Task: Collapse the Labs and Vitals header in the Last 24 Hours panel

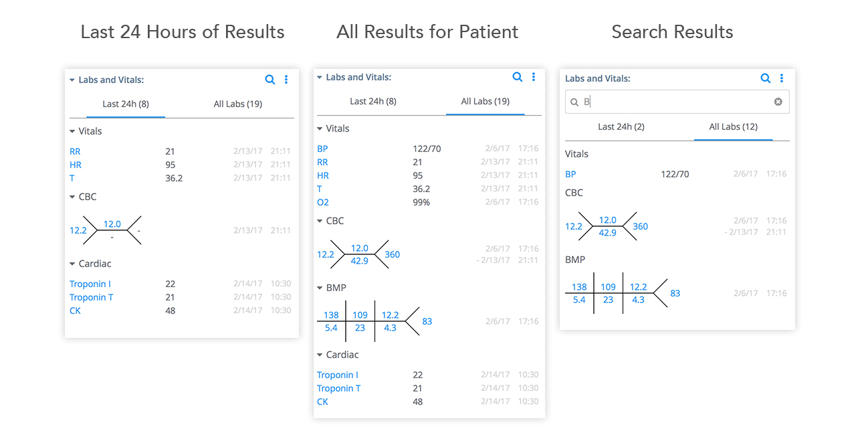Action: (x=72, y=80)
